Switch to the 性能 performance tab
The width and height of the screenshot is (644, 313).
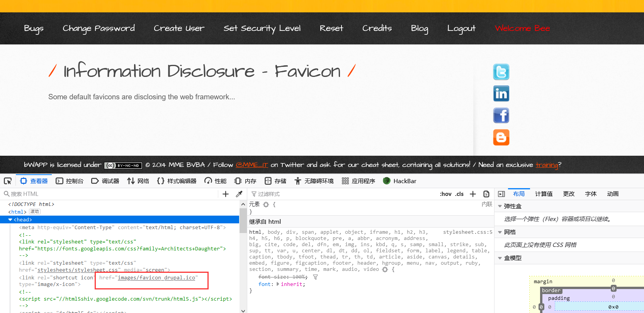[x=216, y=181]
